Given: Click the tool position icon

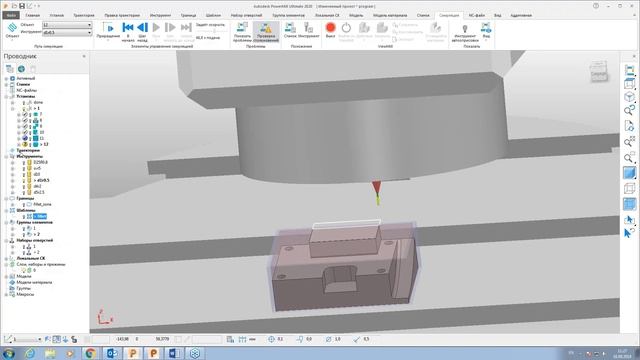Looking at the screenshot, I should 308,28.
